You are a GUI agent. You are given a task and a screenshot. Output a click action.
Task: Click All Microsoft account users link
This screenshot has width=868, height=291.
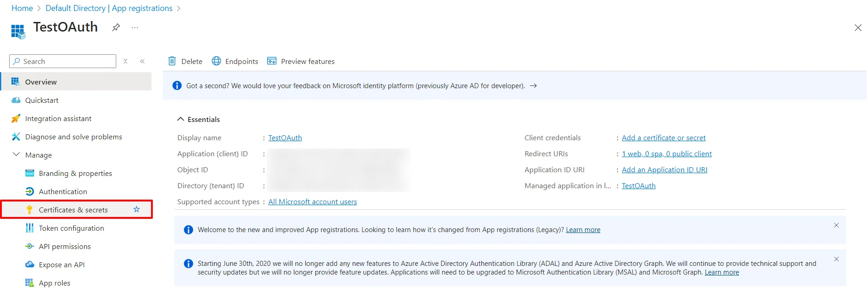(313, 201)
